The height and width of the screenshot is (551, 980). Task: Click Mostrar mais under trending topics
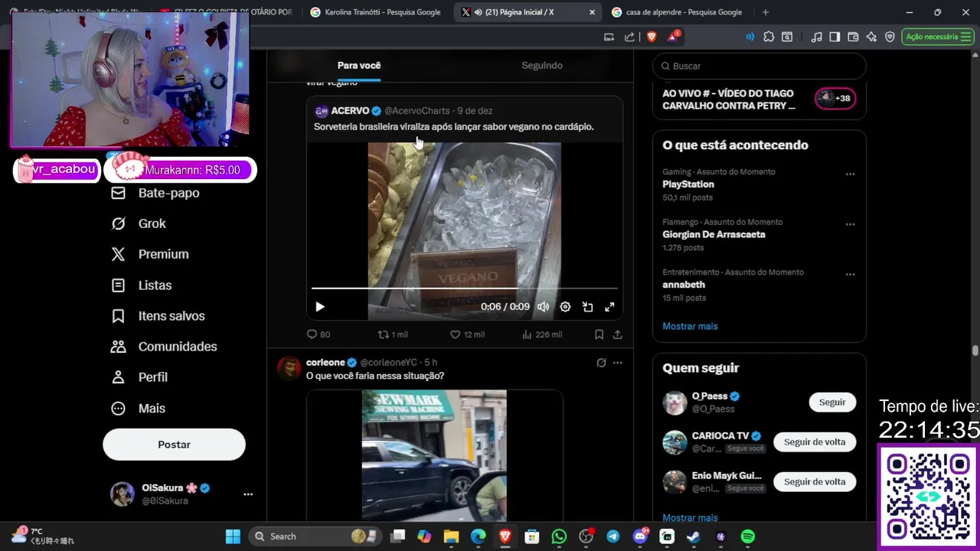click(690, 326)
